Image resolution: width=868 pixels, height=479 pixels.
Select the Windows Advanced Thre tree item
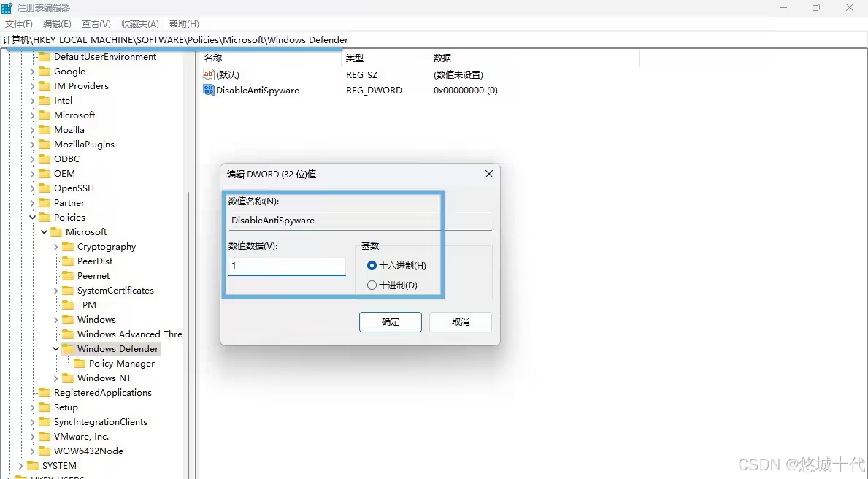pos(129,334)
